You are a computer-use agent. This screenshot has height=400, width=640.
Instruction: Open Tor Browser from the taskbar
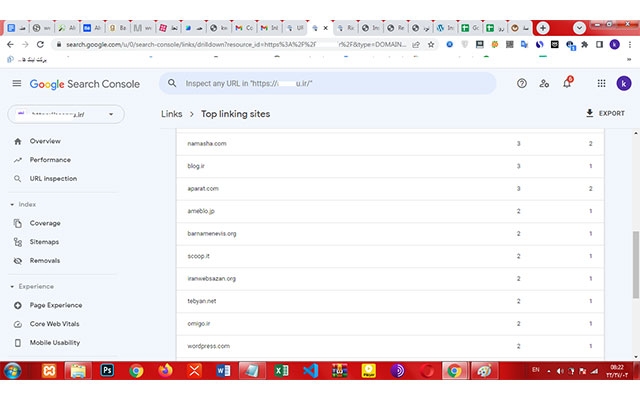(x=397, y=371)
